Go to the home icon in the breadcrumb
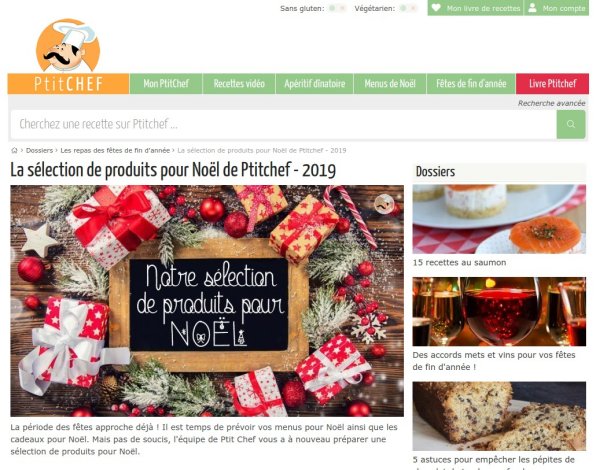This screenshot has width=600, height=470. click(x=15, y=150)
